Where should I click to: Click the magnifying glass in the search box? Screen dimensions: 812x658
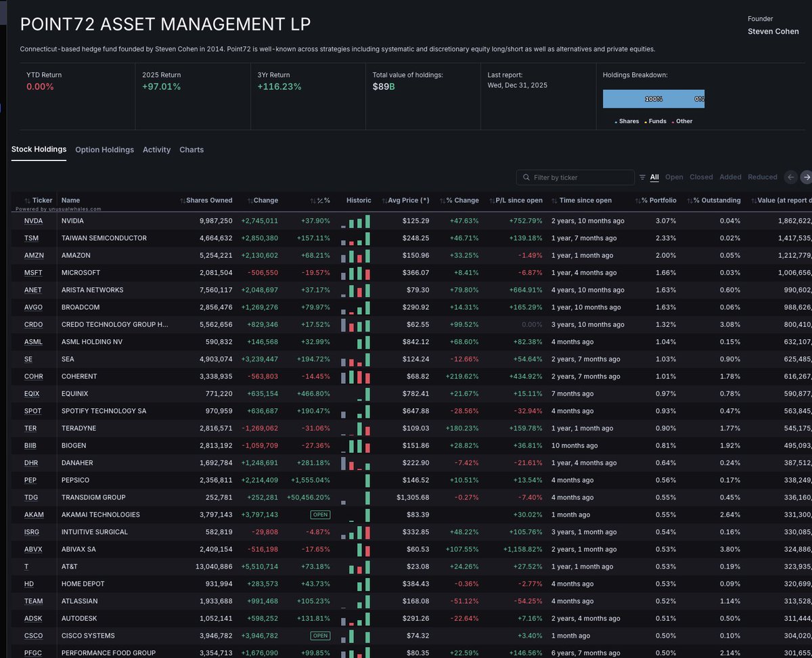coord(526,177)
